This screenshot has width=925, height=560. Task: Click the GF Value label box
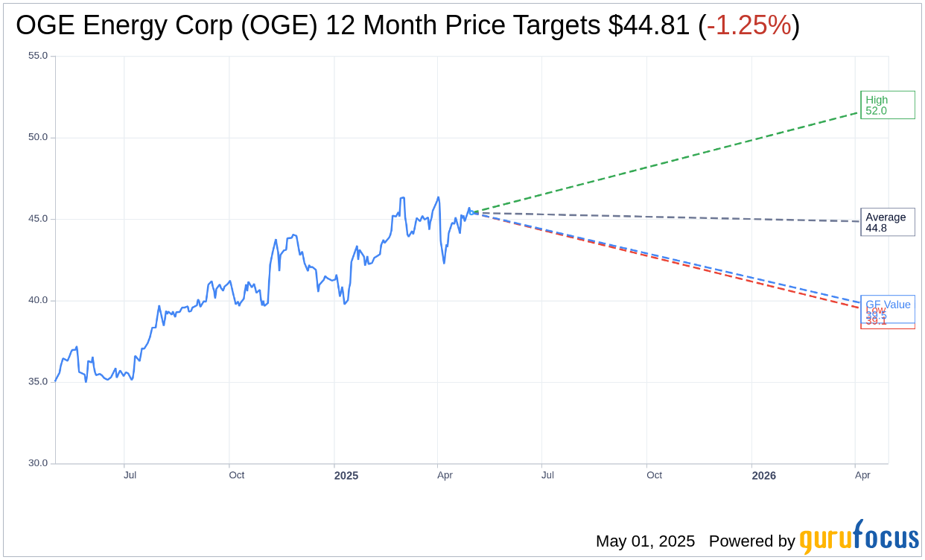pyautogui.click(x=888, y=309)
